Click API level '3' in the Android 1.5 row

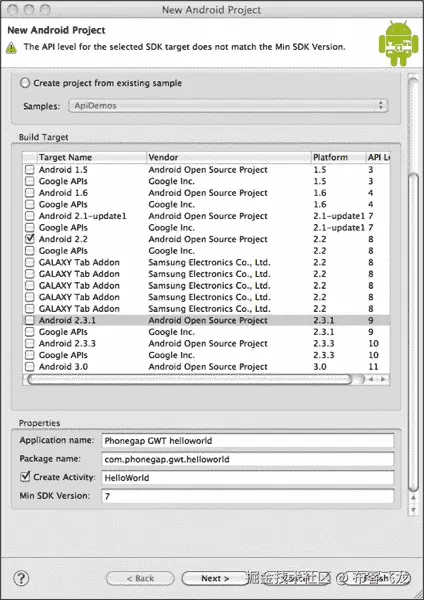pyautogui.click(x=370, y=170)
